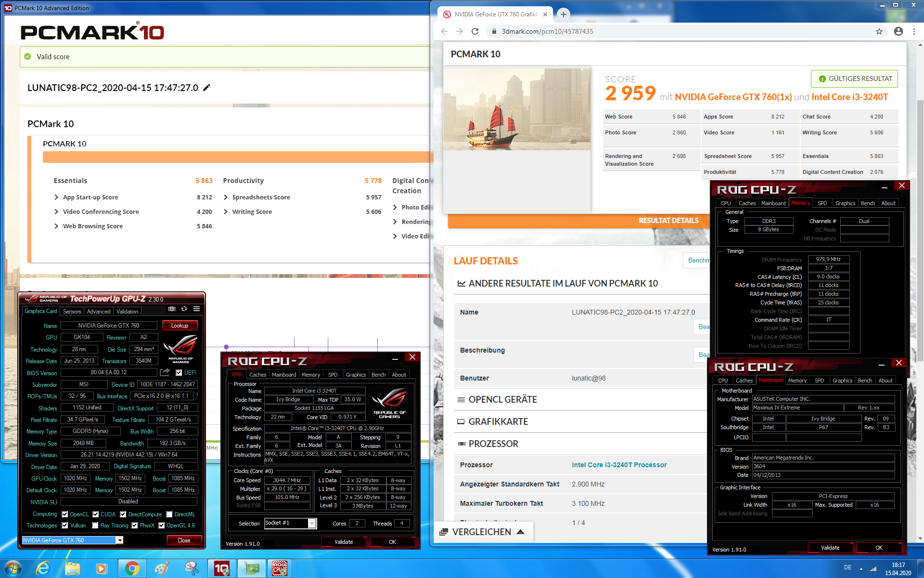
Task: Toggle DirectCompute checkbox
Action: (123, 514)
